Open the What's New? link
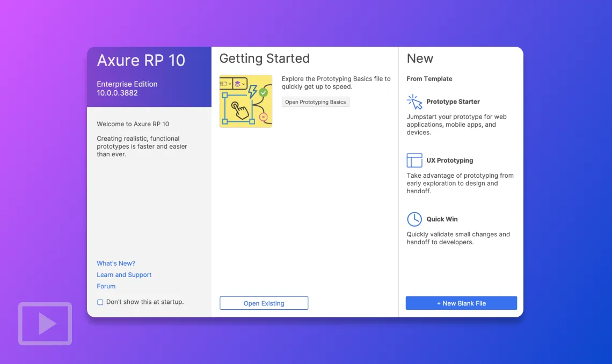 click(116, 264)
